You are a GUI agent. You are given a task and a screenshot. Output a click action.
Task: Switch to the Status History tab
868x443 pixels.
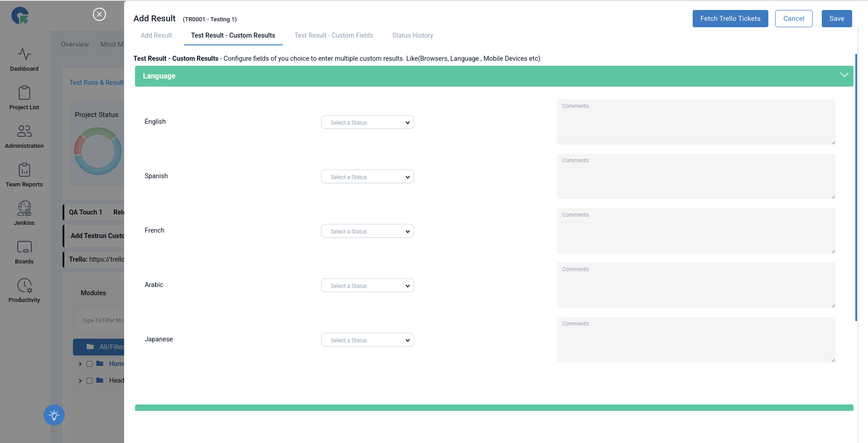[412, 35]
